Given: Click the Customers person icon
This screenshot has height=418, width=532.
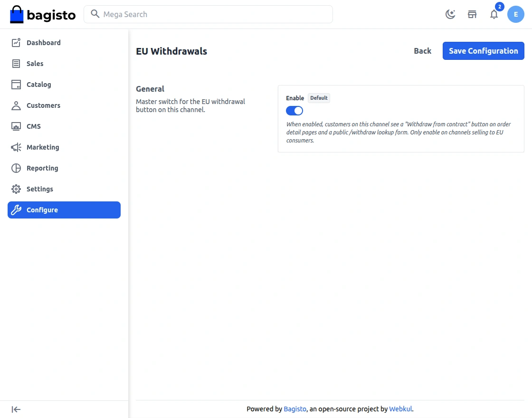Looking at the screenshot, I should [x=16, y=105].
